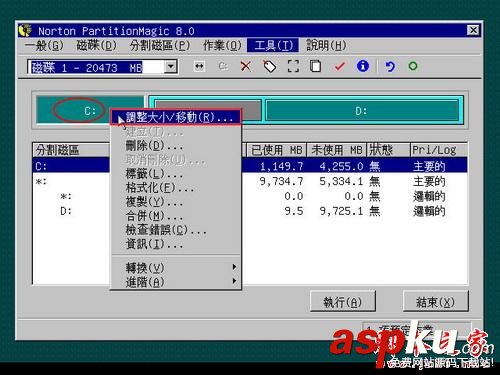Open the 工具(T) menu
Screen dimensions: 500x375
[x=273, y=45]
